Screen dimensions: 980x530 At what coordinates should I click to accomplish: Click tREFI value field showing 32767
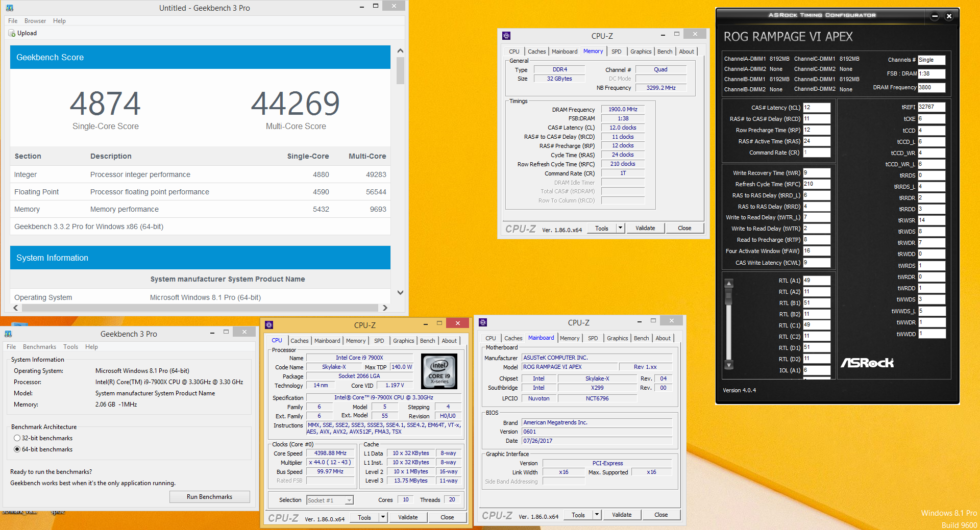[x=932, y=107]
